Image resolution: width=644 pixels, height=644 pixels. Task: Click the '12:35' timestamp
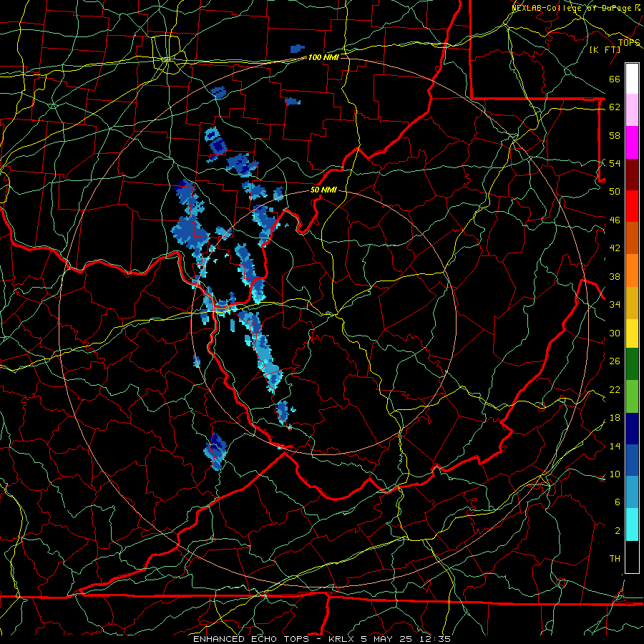tap(436, 639)
